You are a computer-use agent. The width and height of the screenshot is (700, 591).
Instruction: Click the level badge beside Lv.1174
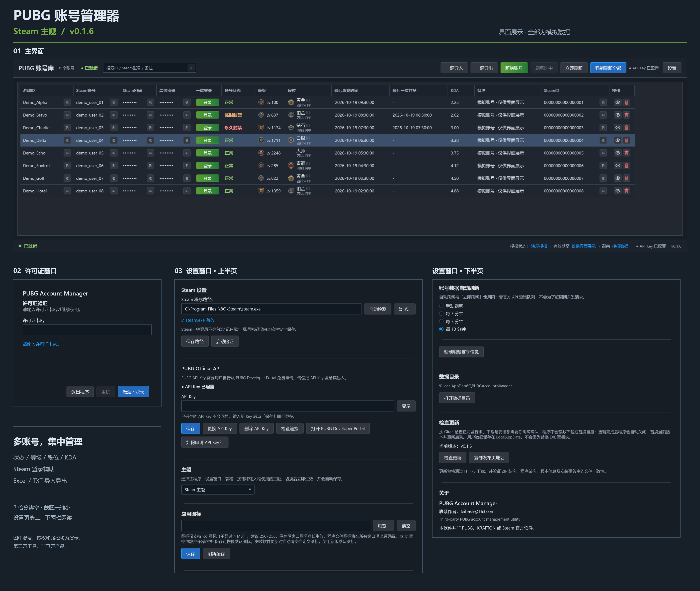[261, 128]
